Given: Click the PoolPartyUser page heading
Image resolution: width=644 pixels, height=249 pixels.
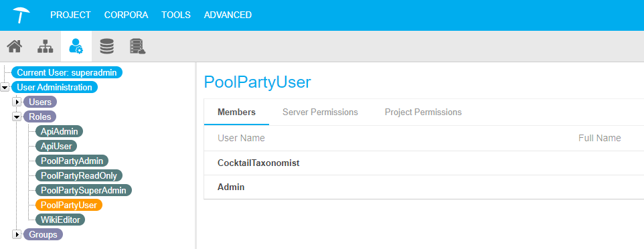Looking at the screenshot, I should [258, 82].
